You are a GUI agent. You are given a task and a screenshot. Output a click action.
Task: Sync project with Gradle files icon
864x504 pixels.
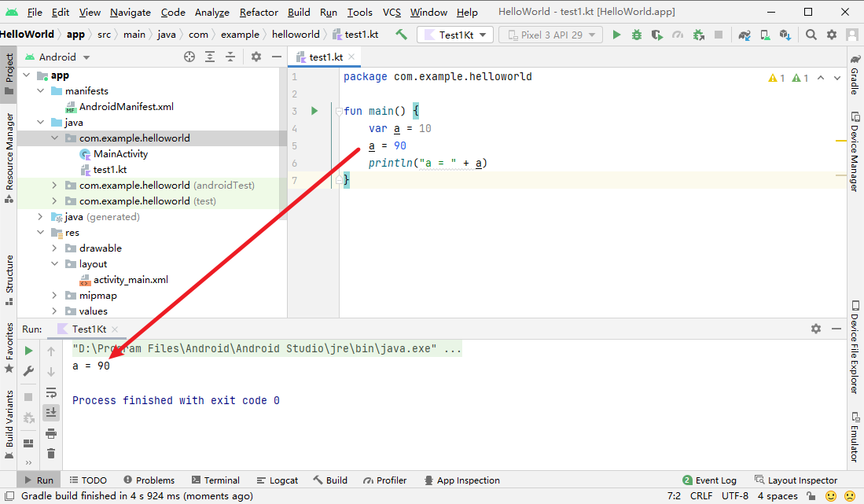(x=745, y=35)
